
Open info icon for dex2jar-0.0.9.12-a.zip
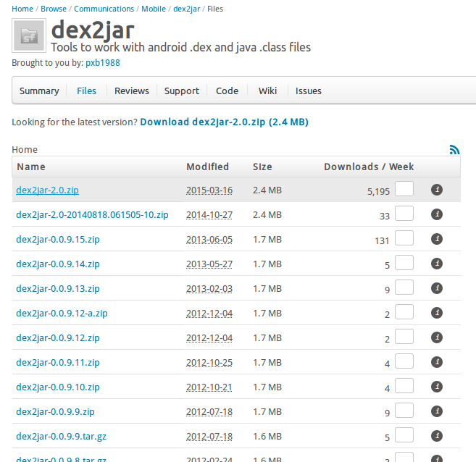pos(437,313)
